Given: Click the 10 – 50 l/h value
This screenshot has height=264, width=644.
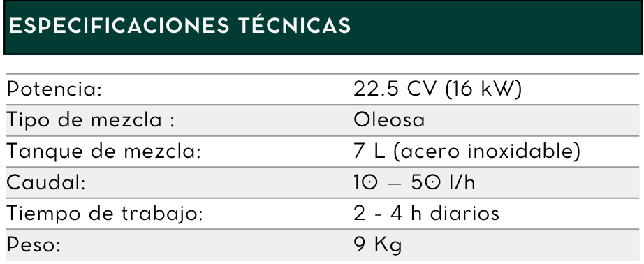Looking at the screenshot, I should click(414, 182).
